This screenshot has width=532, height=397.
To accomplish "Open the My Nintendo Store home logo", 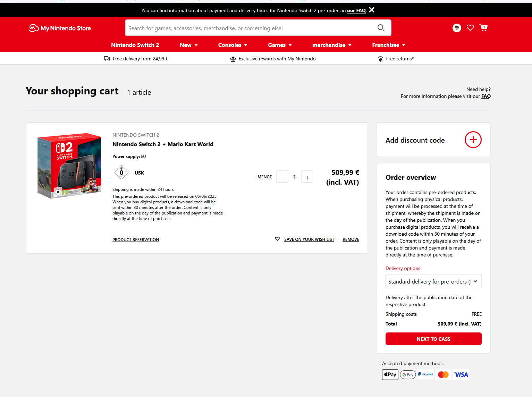I will coord(60,28).
